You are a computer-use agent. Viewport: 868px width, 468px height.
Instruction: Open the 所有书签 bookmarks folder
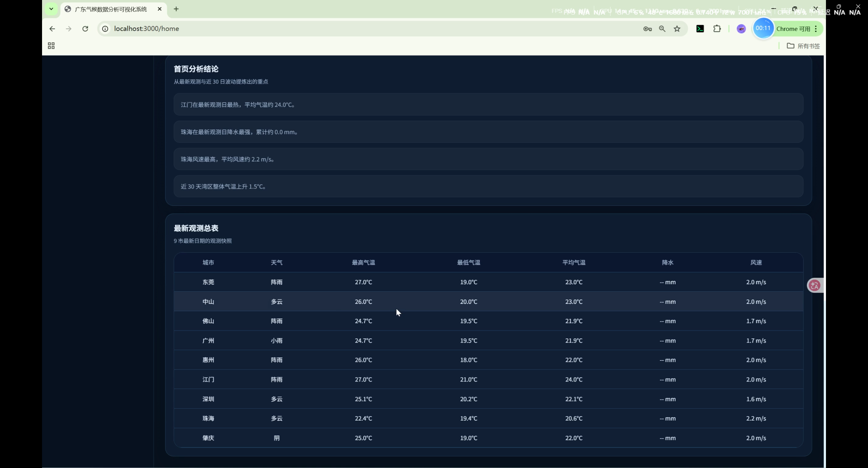803,46
